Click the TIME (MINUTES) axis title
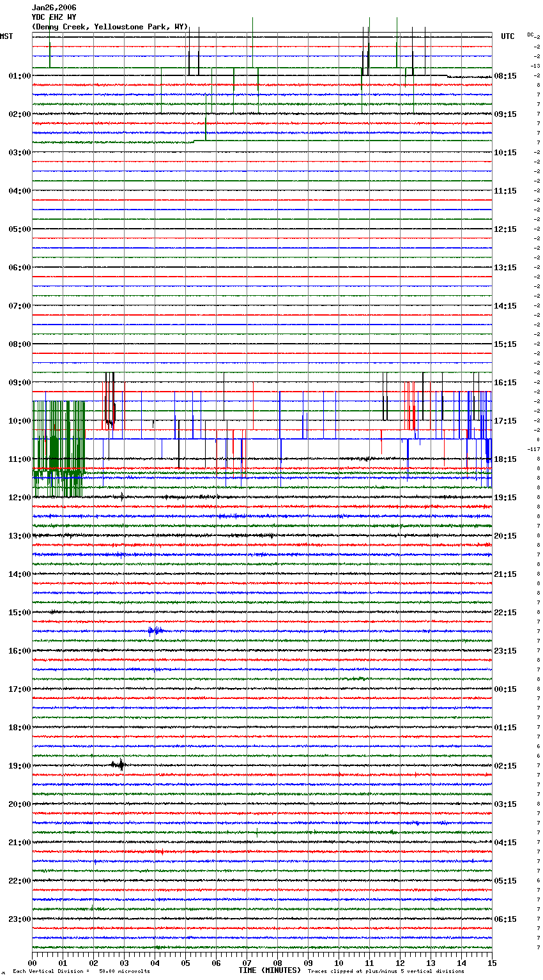 (270, 970)
